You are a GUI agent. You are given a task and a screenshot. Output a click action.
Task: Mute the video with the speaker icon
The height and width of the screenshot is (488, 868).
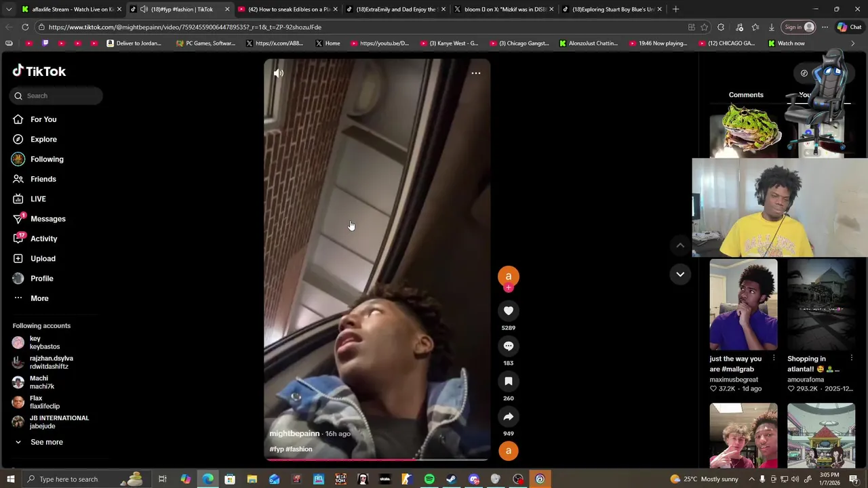[x=278, y=73]
